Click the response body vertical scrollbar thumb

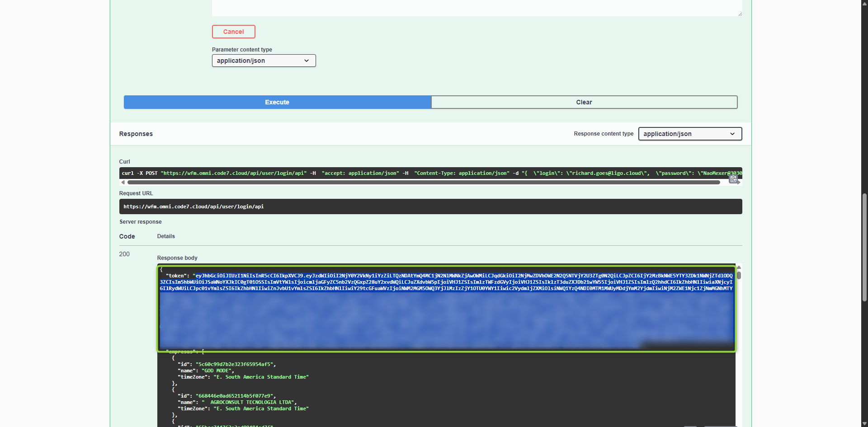[739, 275]
